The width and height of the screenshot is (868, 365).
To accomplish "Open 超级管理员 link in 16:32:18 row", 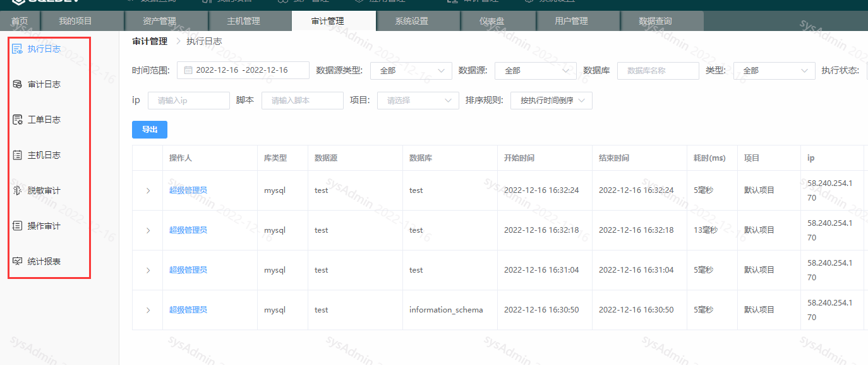I will click(188, 230).
